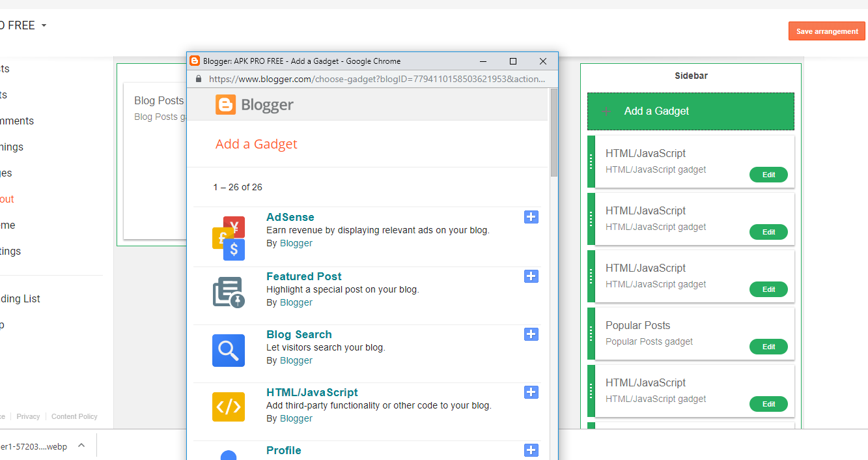The width and height of the screenshot is (868, 460).
Task: Open Privacy link in footer
Action: [28, 416]
